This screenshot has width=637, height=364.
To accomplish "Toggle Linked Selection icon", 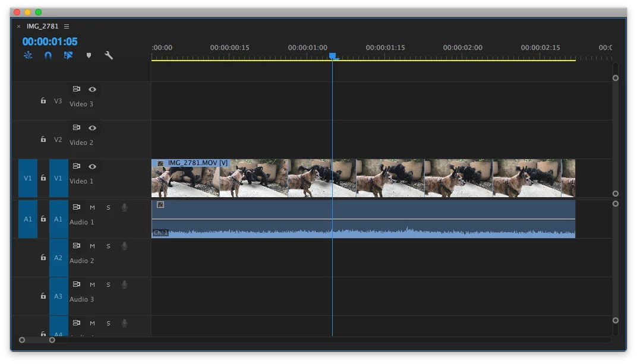I will [x=68, y=55].
